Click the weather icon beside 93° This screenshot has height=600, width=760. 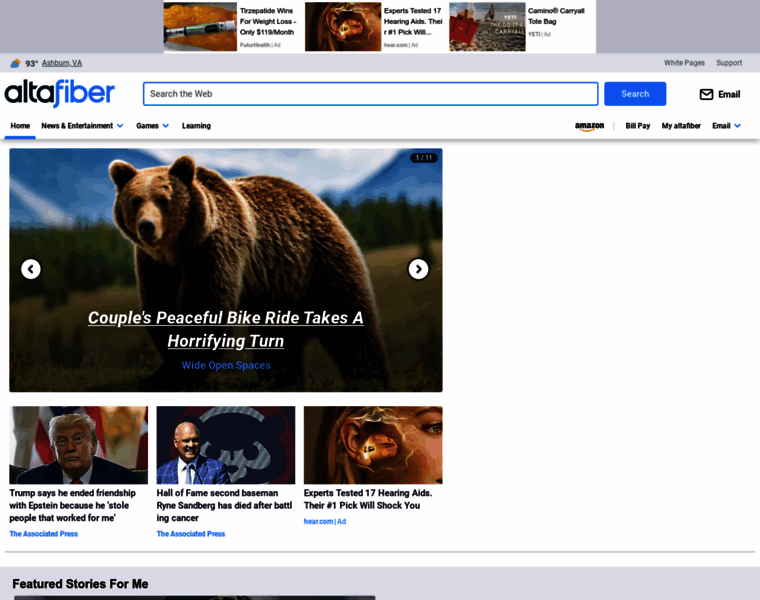click(16, 63)
